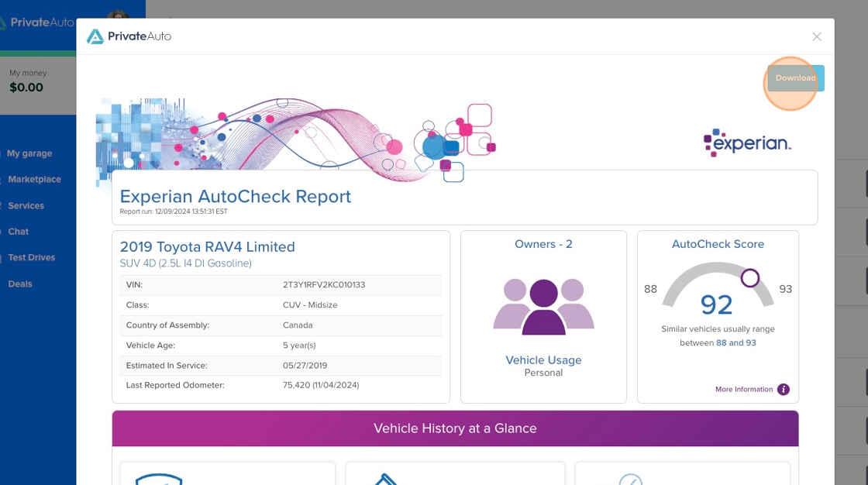Click the Last Reported Odometer value 75,420
The width and height of the screenshot is (868, 485).
click(x=321, y=385)
